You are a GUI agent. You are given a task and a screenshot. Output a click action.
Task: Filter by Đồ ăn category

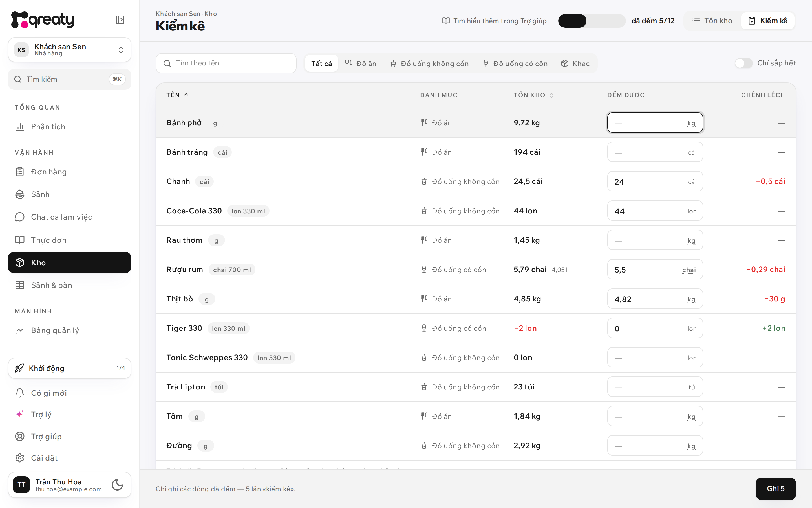(x=361, y=63)
